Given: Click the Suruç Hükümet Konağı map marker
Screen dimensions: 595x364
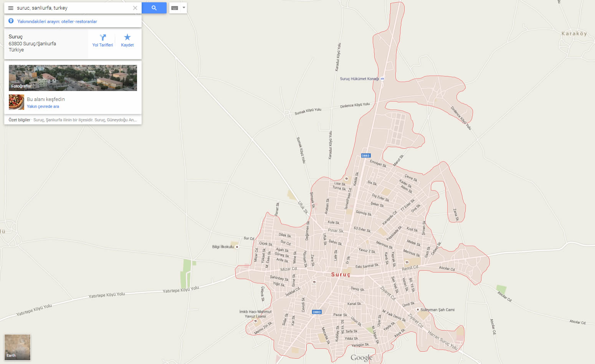Looking at the screenshot, I should coord(381,79).
